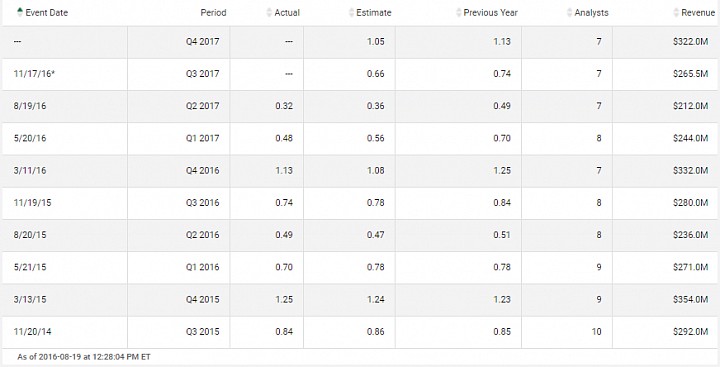Screen dimensions: 720x367
Task: Click the sort arrows beside Estimate
Action: pyautogui.click(x=352, y=13)
